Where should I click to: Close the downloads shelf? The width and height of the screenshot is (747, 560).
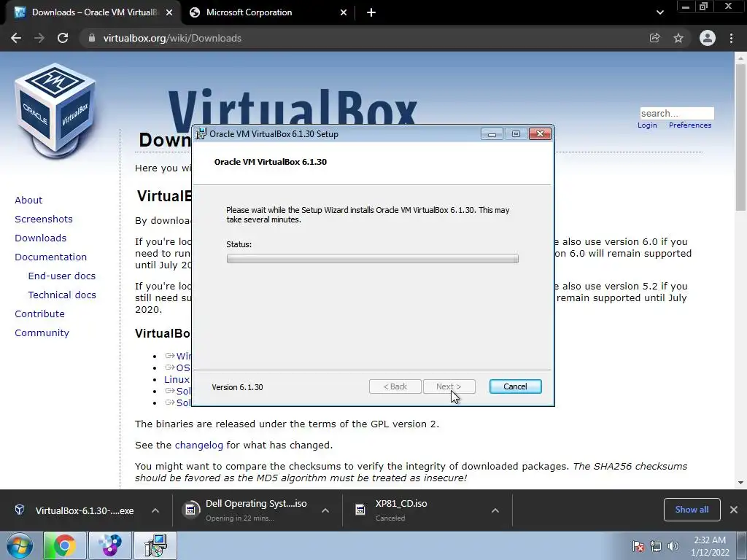(734, 510)
